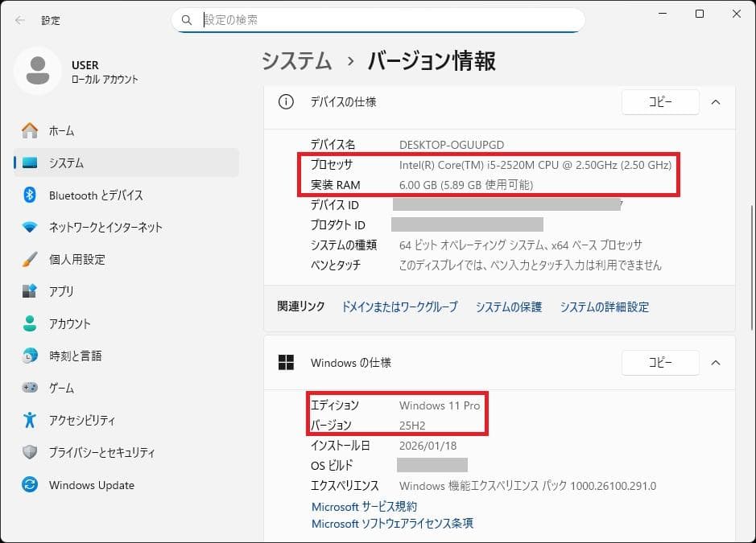
Task: Click the 6.00 GB RAM value
Action: coord(466,185)
